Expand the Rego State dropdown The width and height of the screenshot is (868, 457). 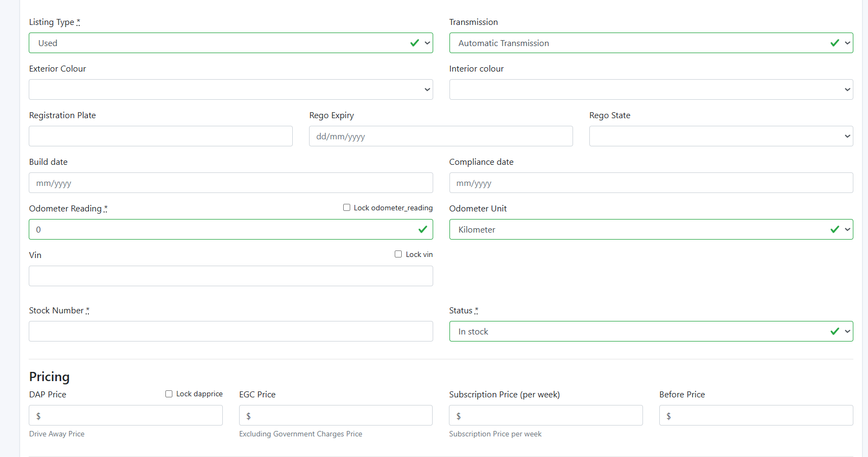pyautogui.click(x=721, y=136)
